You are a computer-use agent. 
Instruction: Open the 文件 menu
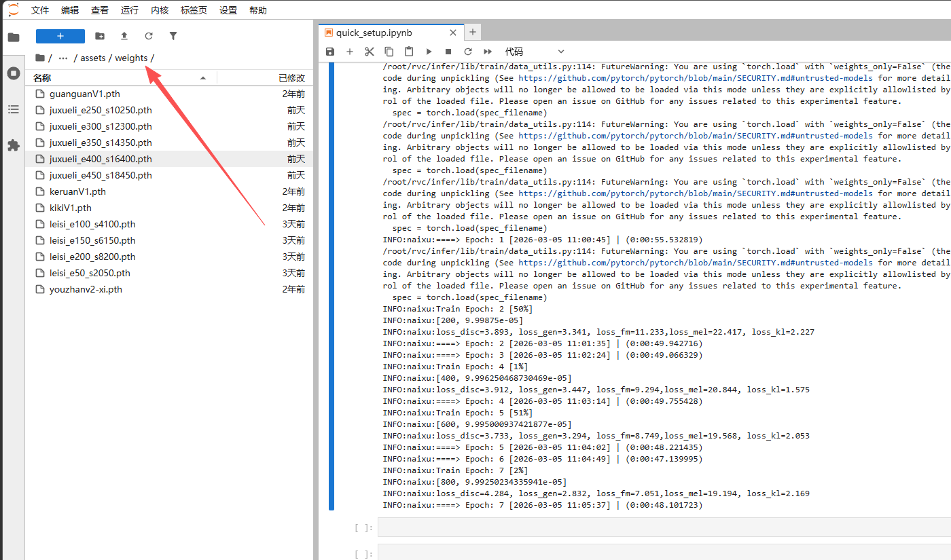(40, 10)
